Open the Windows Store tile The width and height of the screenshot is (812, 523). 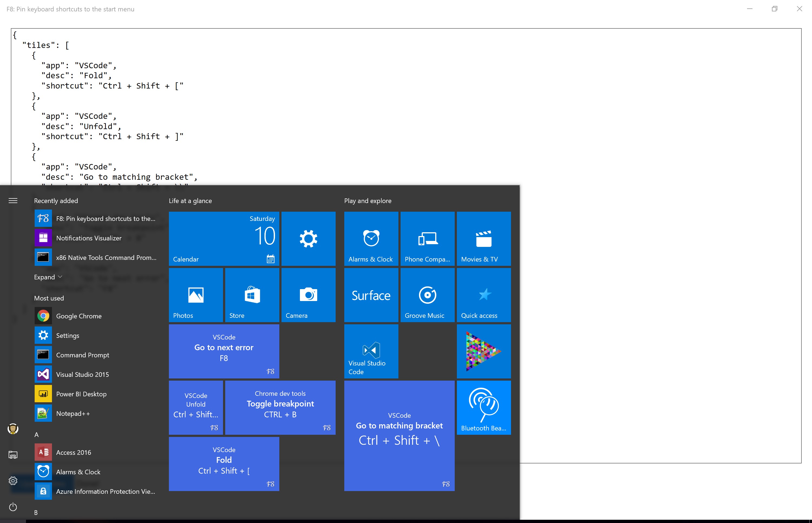252,295
